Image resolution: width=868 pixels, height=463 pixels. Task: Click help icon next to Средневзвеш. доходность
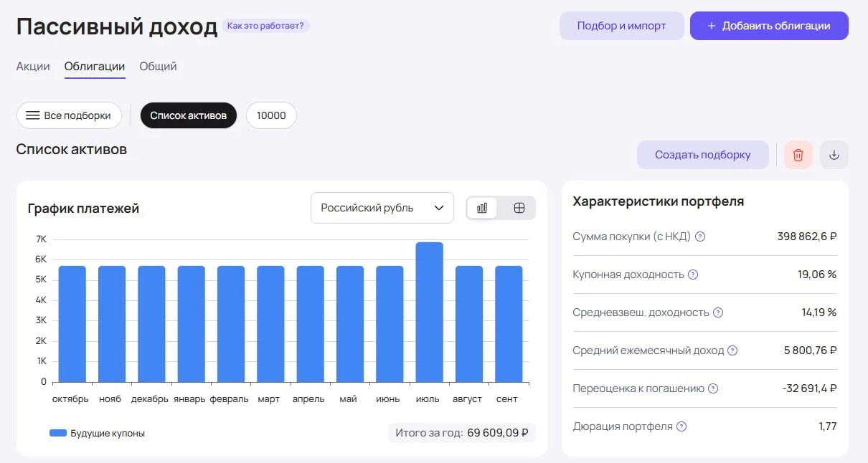[718, 312]
